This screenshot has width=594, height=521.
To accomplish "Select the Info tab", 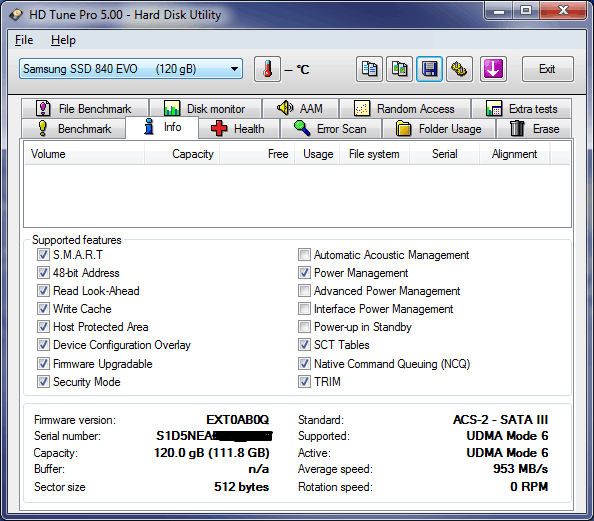I will pos(162,127).
